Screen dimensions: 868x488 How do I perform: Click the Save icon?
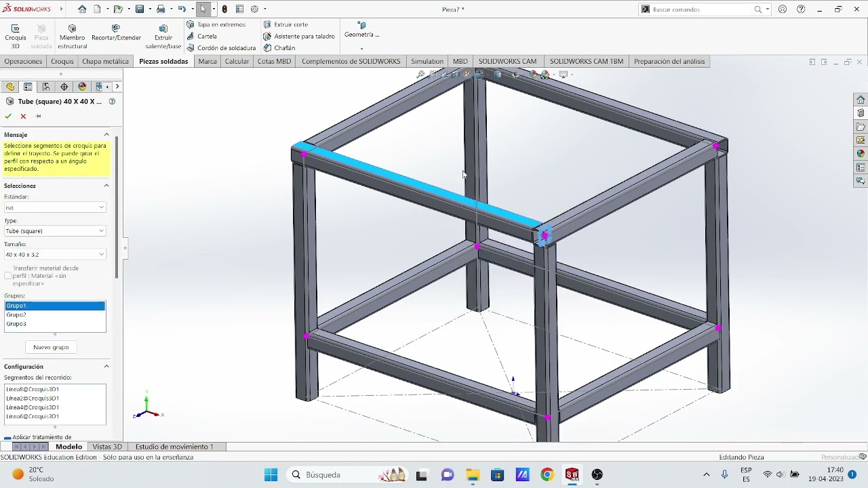(x=139, y=9)
